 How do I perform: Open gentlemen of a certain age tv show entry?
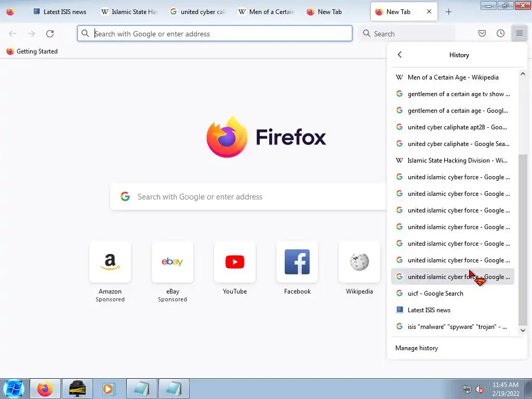coord(453,94)
